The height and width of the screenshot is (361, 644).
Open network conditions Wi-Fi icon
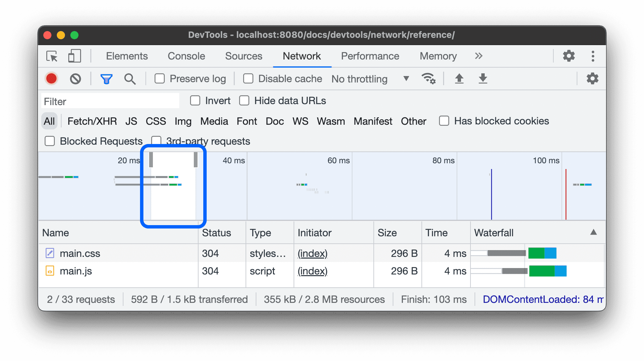click(x=428, y=79)
